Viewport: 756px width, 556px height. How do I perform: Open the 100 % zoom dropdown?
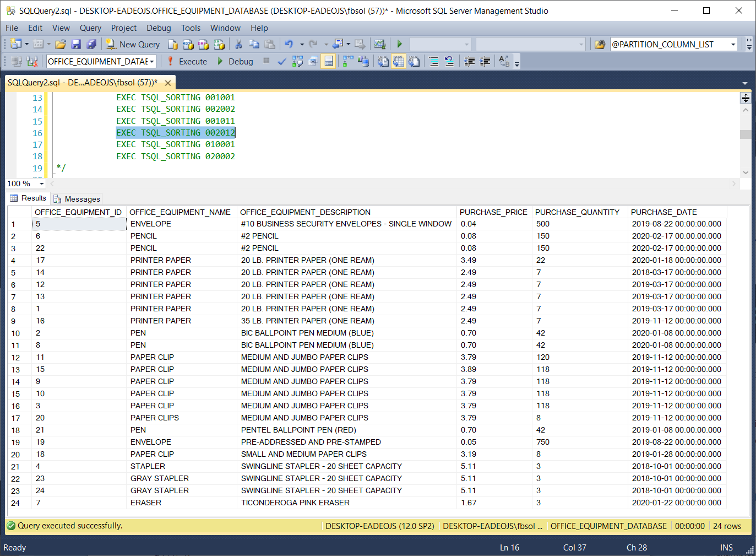click(x=42, y=183)
